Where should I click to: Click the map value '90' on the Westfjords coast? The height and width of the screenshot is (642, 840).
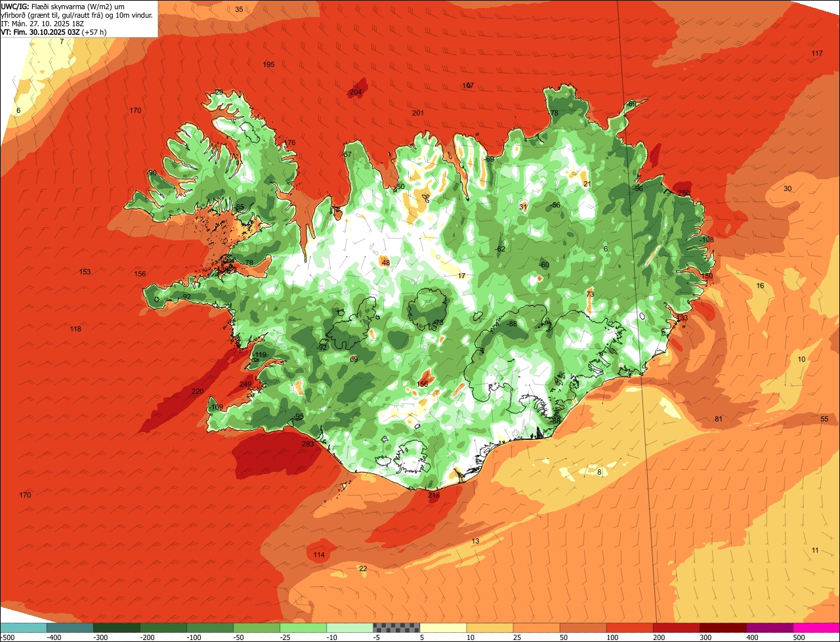152,173
